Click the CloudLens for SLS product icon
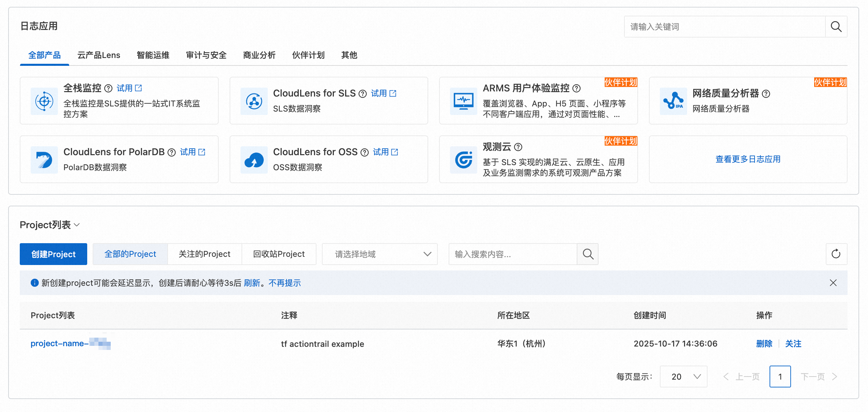The width and height of the screenshot is (868, 412). click(x=254, y=101)
